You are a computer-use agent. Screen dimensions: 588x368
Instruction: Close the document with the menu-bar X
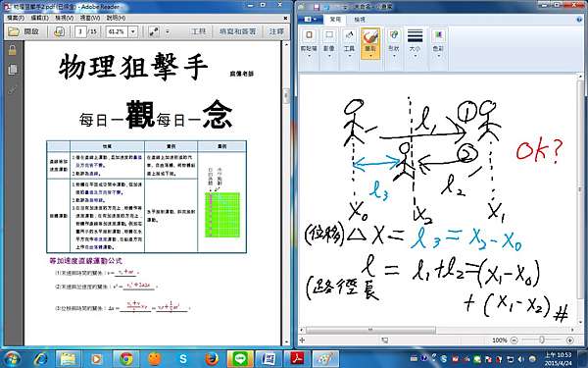(x=285, y=18)
